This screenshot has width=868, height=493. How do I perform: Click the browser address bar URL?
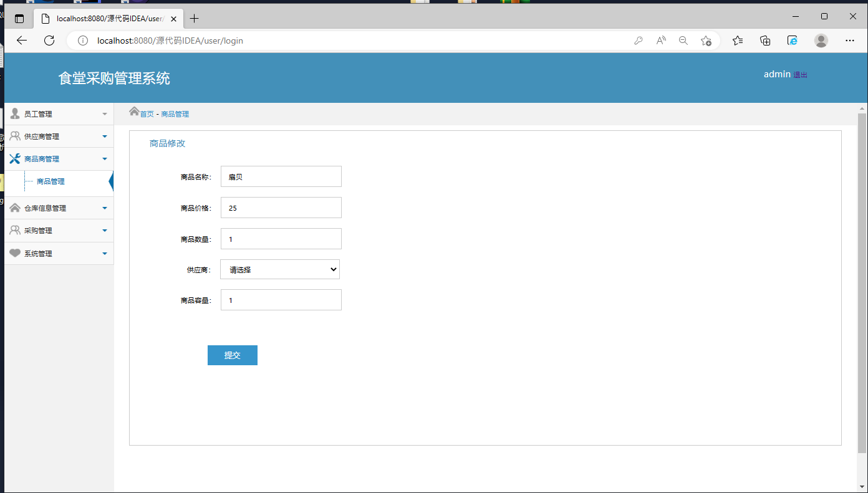(170, 41)
